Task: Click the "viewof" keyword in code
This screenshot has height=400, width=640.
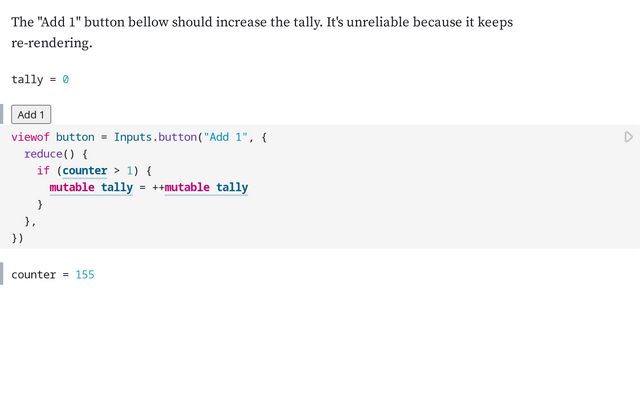Action: click(x=30, y=137)
